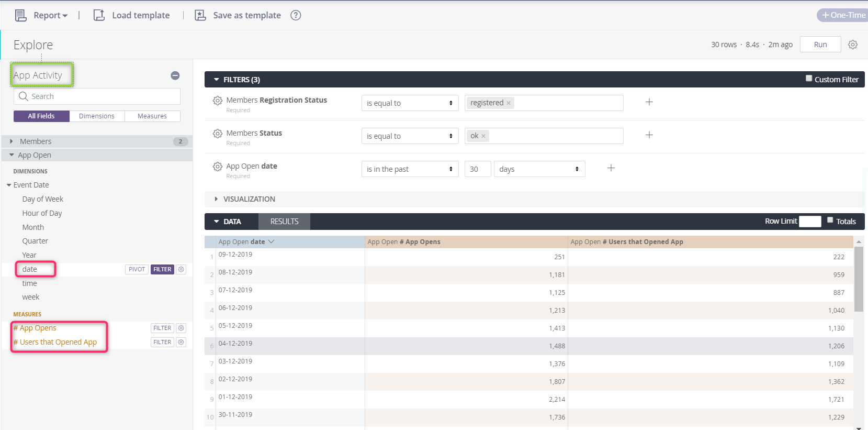Enable the Totals checkbox
Screen dimensions: 868x430
tap(830, 220)
